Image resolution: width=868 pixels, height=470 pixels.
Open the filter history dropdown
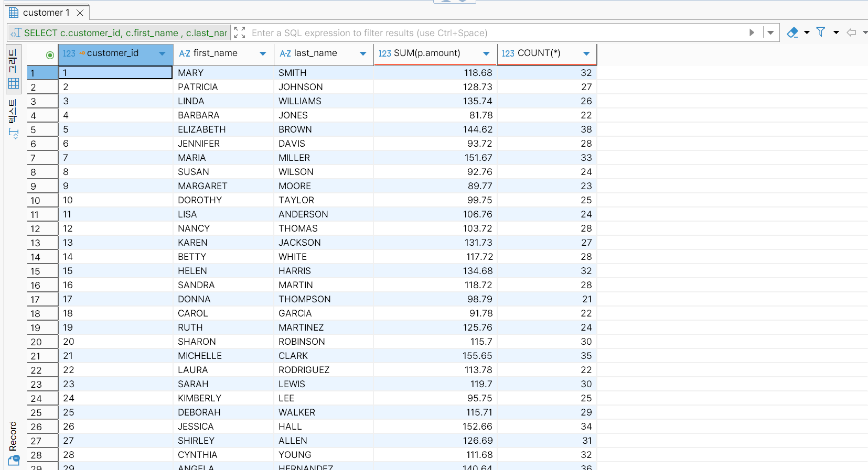pyautogui.click(x=770, y=32)
